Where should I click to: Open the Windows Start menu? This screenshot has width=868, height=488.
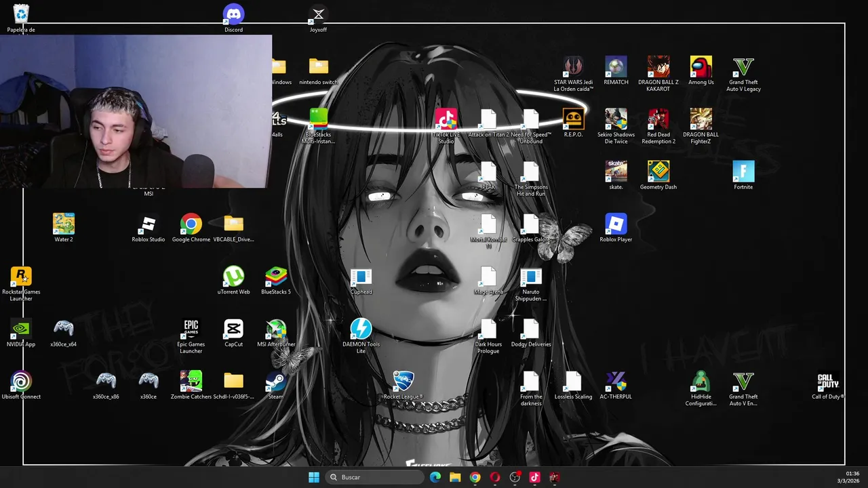point(313,477)
